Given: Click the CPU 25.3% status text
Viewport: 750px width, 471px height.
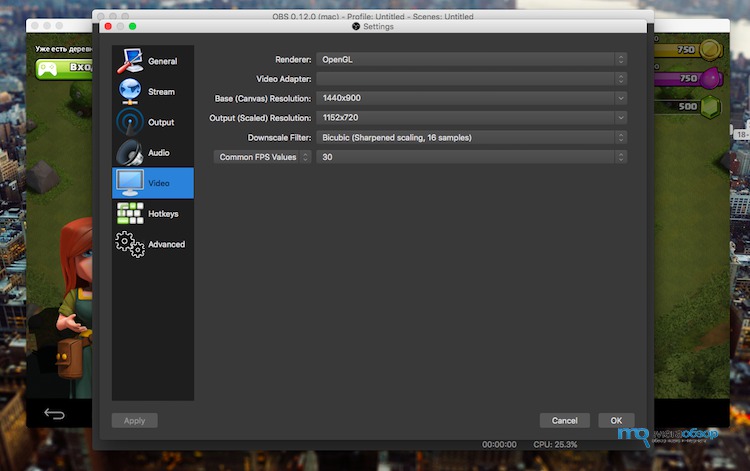Looking at the screenshot, I should pos(555,444).
